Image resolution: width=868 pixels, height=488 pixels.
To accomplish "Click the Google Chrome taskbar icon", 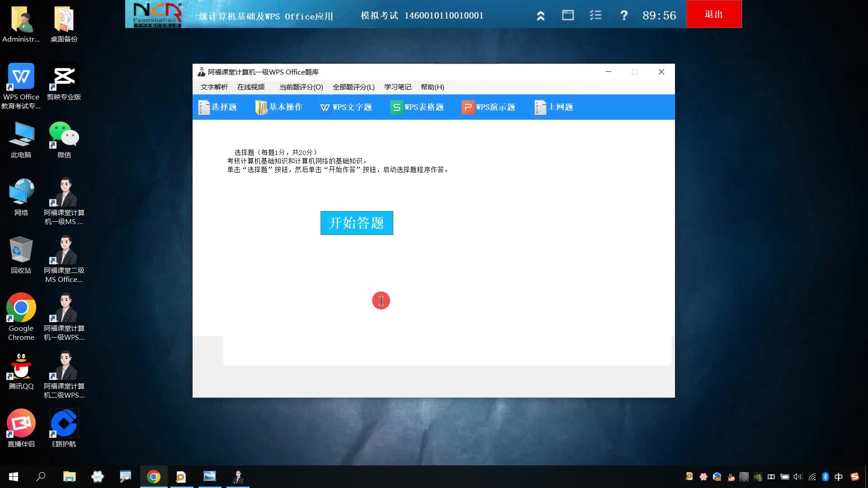I will [x=154, y=477].
